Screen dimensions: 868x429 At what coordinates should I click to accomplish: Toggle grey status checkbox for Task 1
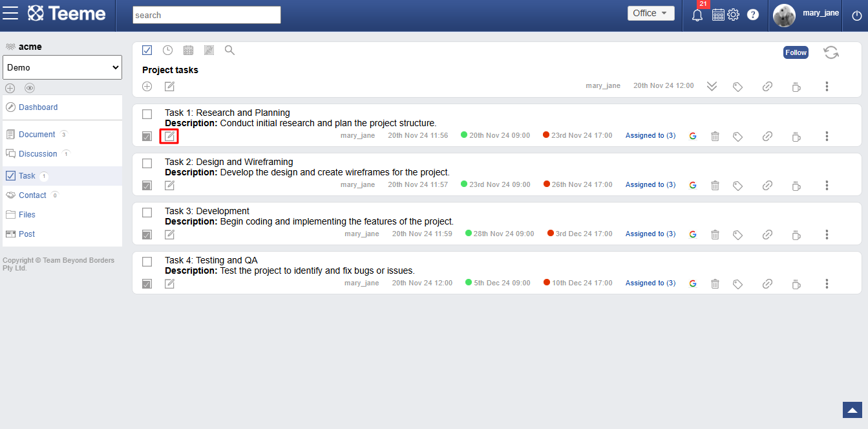tap(147, 137)
